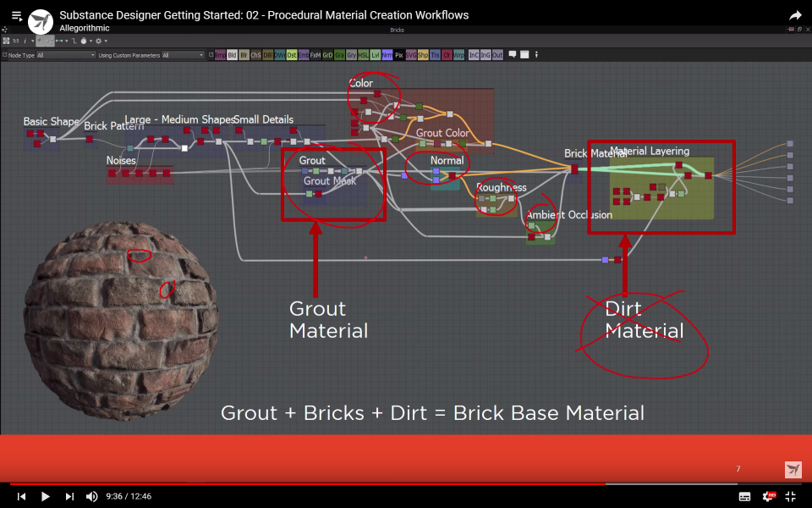Add a comment with speech bubble icon

coord(513,54)
